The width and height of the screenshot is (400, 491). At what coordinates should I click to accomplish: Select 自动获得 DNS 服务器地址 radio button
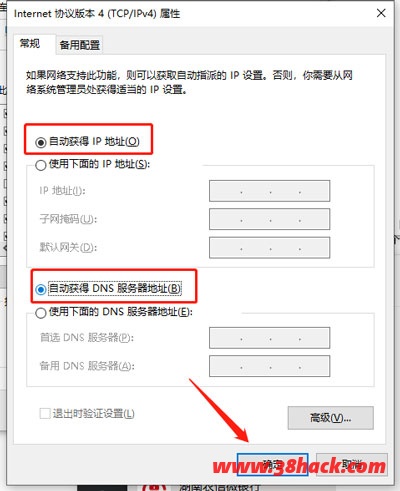tap(41, 289)
